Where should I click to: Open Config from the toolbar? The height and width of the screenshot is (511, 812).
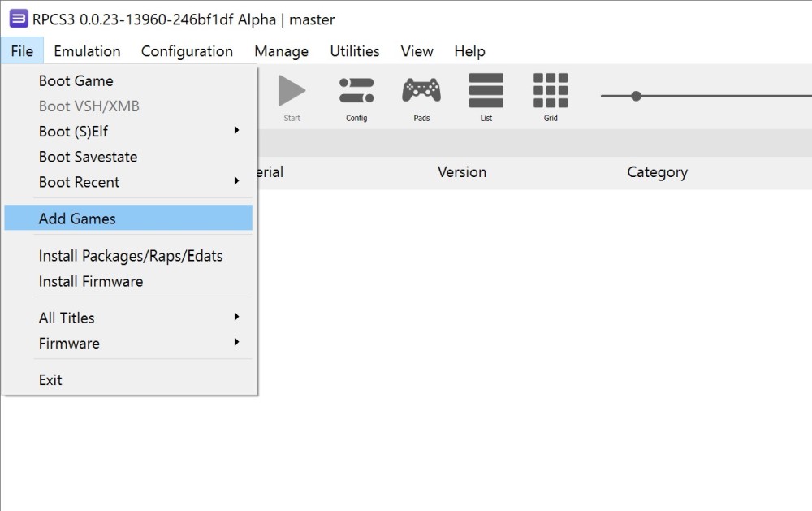coord(356,91)
